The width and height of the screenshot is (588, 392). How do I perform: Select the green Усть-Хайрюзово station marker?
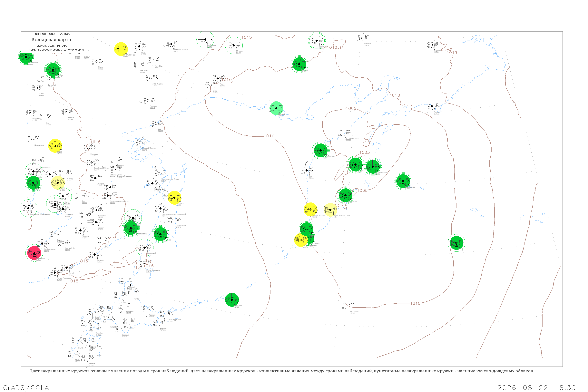pos(321,151)
